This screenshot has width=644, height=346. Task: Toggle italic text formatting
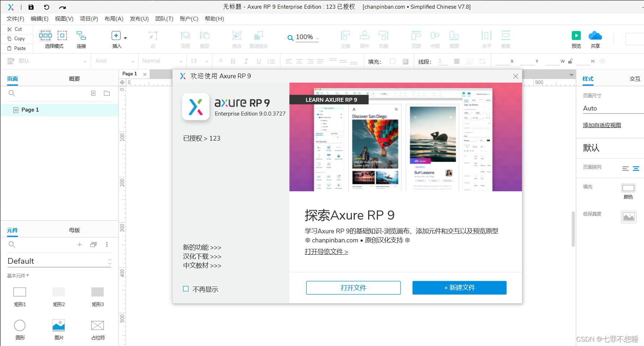coord(246,61)
